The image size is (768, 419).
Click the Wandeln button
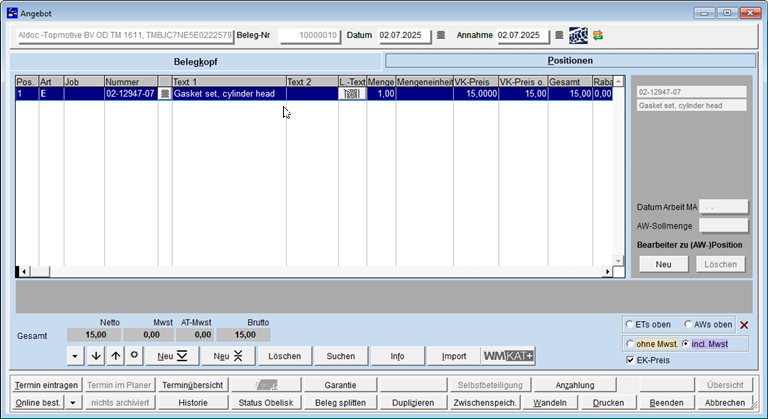(550, 403)
